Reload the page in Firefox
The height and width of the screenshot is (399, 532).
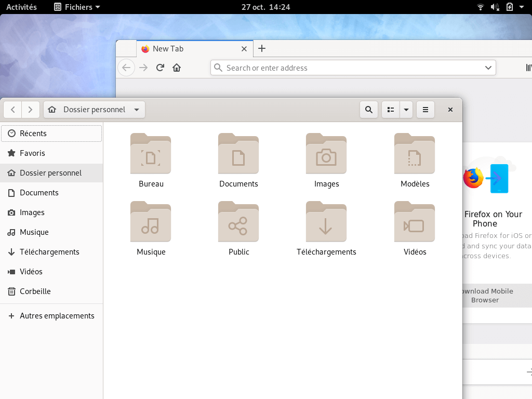[x=160, y=68]
